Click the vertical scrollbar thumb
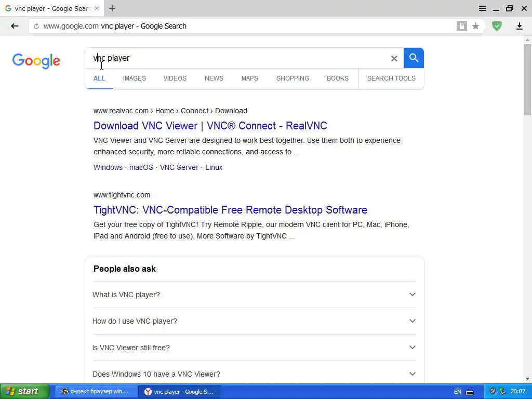The image size is (532, 399). click(x=527, y=79)
